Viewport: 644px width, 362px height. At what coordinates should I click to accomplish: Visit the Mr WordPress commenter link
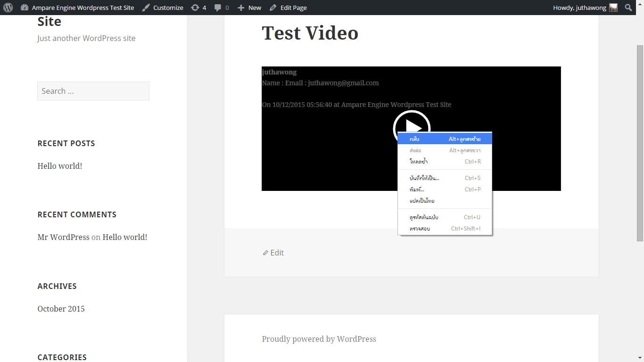pos(63,237)
